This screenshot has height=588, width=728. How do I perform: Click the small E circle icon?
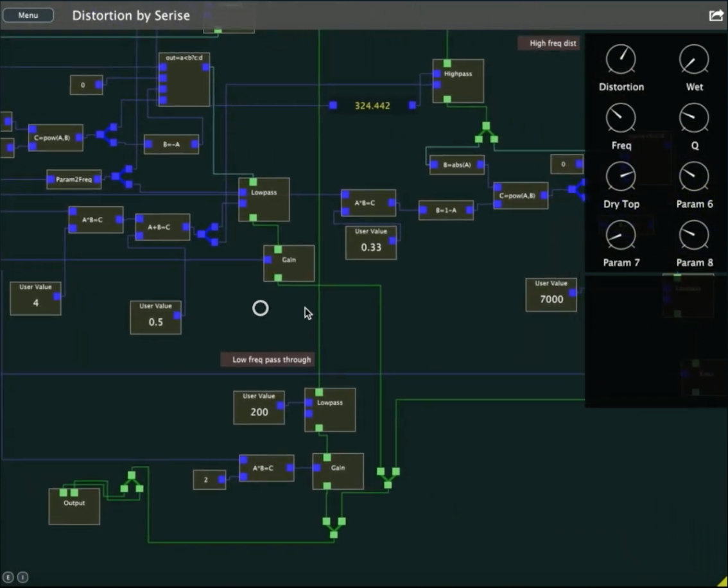point(8,577)
